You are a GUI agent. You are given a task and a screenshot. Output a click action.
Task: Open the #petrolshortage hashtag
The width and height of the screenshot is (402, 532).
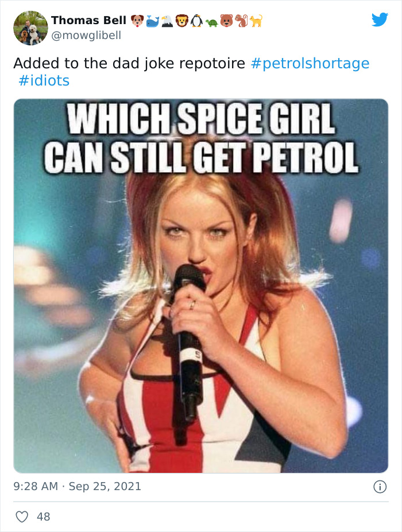(310, 63)
